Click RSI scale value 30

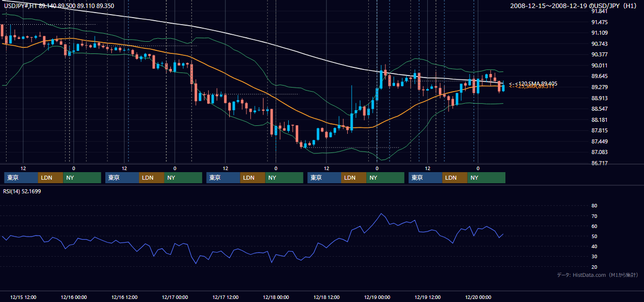[594, 256]
